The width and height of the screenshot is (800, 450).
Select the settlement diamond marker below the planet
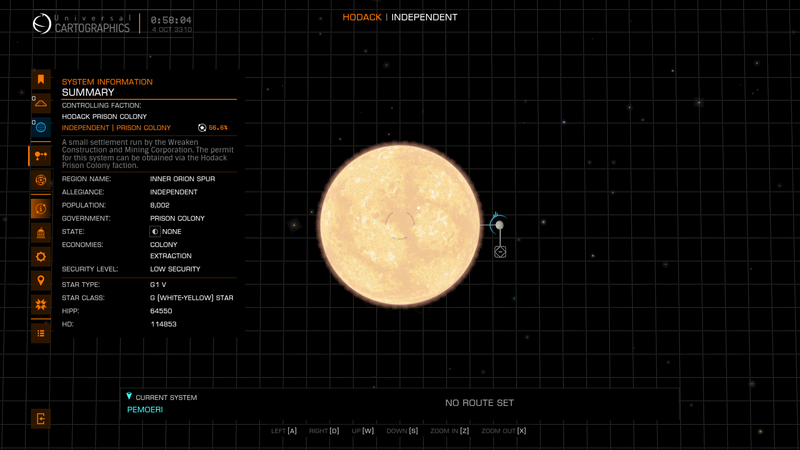click(x=500, y=252)
